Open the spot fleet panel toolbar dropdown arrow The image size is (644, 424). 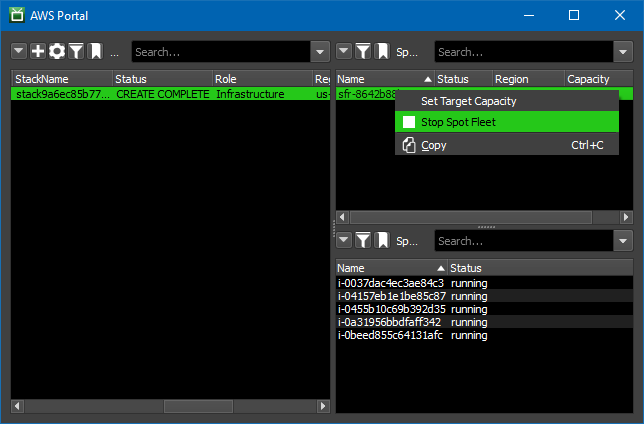[344, 51]
